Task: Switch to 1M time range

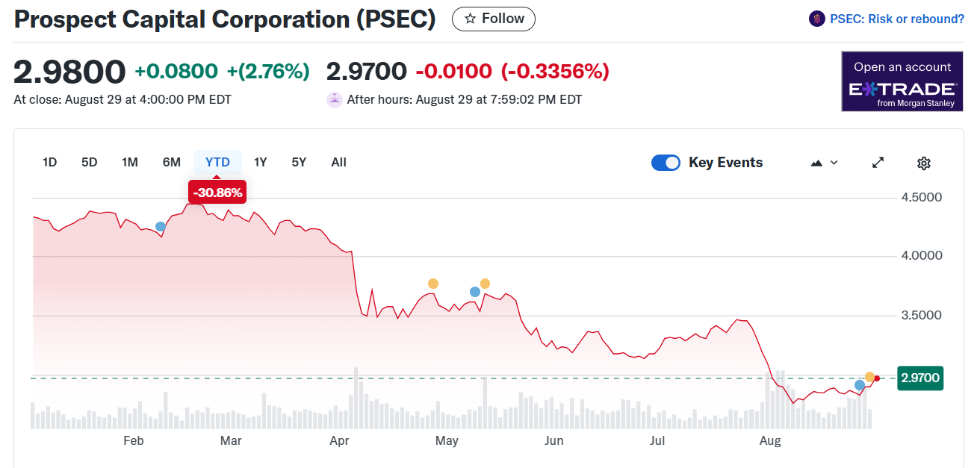Action: (130, 162)
